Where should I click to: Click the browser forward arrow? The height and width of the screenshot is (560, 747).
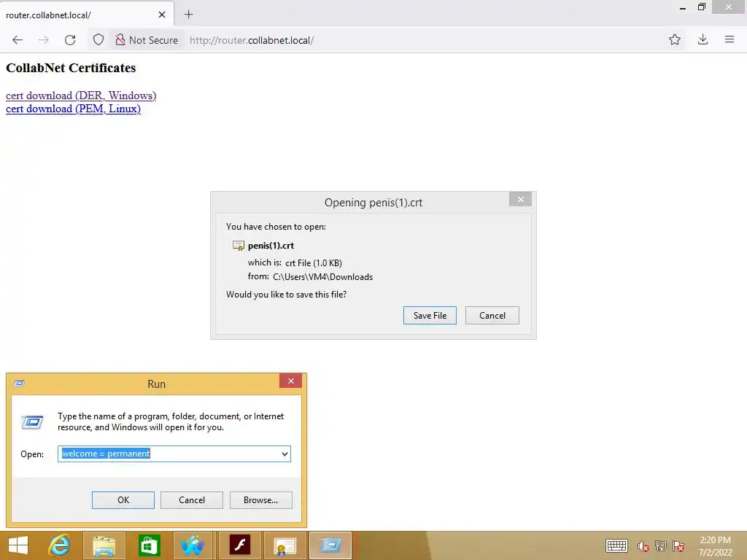tap(43, 40)
